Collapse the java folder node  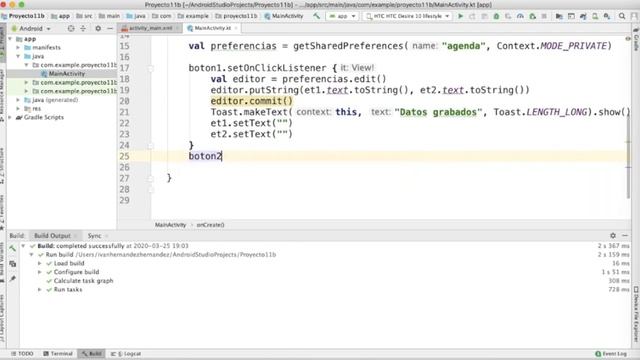coord(18,56)
